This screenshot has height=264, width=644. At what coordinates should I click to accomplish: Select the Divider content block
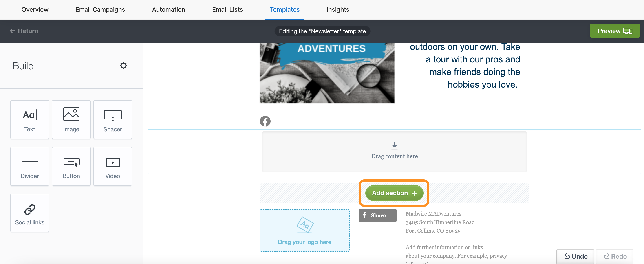(29, 166)
